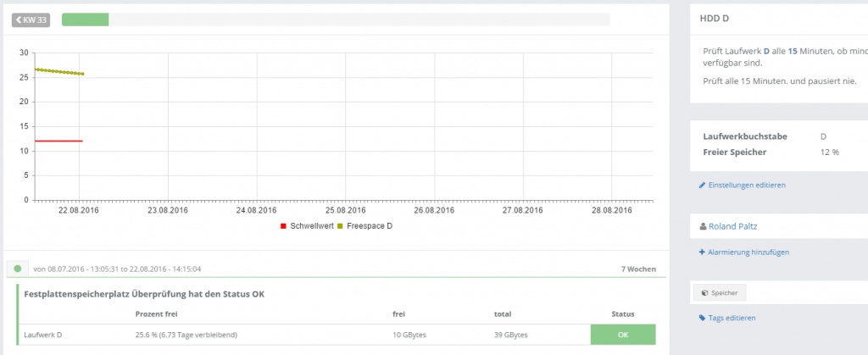
Task: Toggle Freespace D series via legend label
Action: [x=370, y=226]
